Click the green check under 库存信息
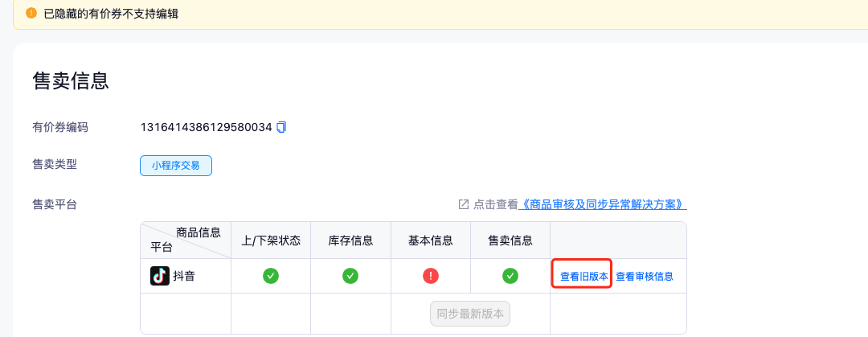Image resolution: width=868 pixels, height=337 pixels. tap(350, 276)
